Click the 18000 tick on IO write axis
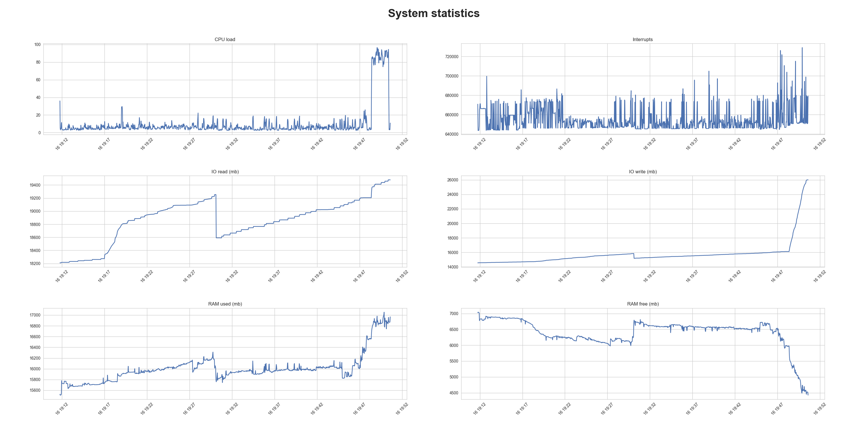This screenshot has width=868, height=434. pos(453,238)
